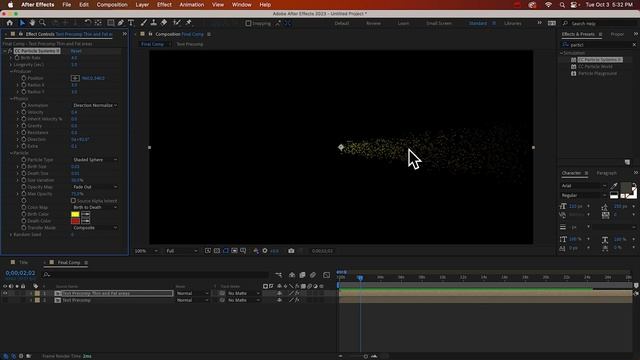
Task: Toggle Birth Rate stopwatch
Action: point(17,58)
